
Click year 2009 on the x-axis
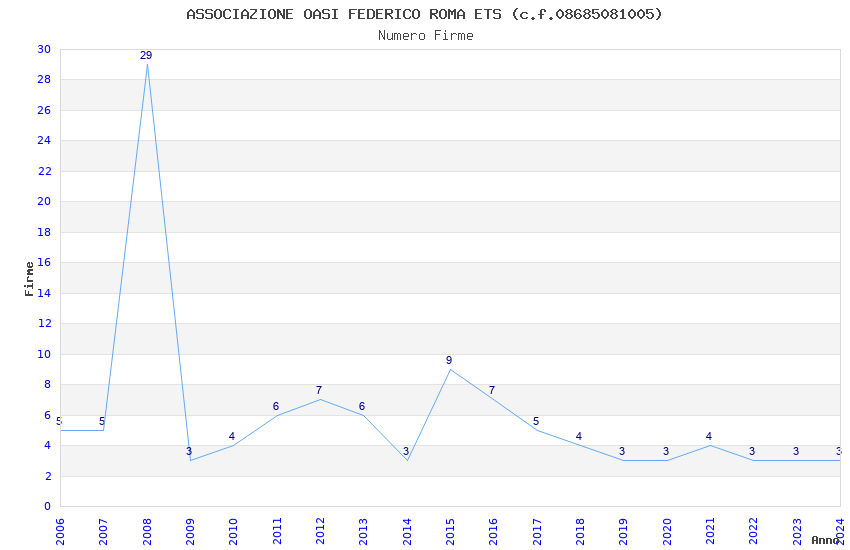pyautogui.click(x=190, y=532)
